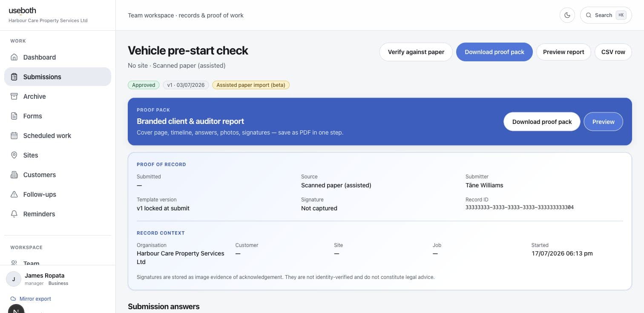The image size is (644, 313).
Task: Click the Started date 17/07/2026 06:13 pm
Action: [x=562, y=253]
